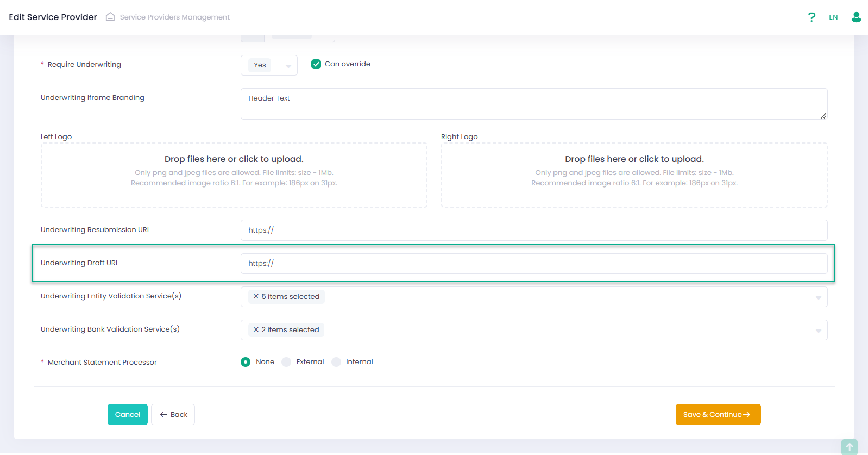The image size is (868, 455).
Task: Uncheck the Can override checkbox
Action: [316, 64]
